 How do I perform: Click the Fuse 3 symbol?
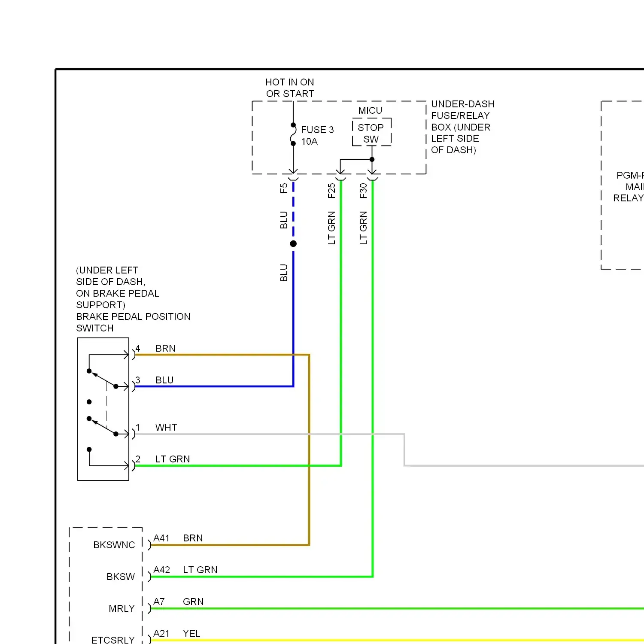pos(293,134)
